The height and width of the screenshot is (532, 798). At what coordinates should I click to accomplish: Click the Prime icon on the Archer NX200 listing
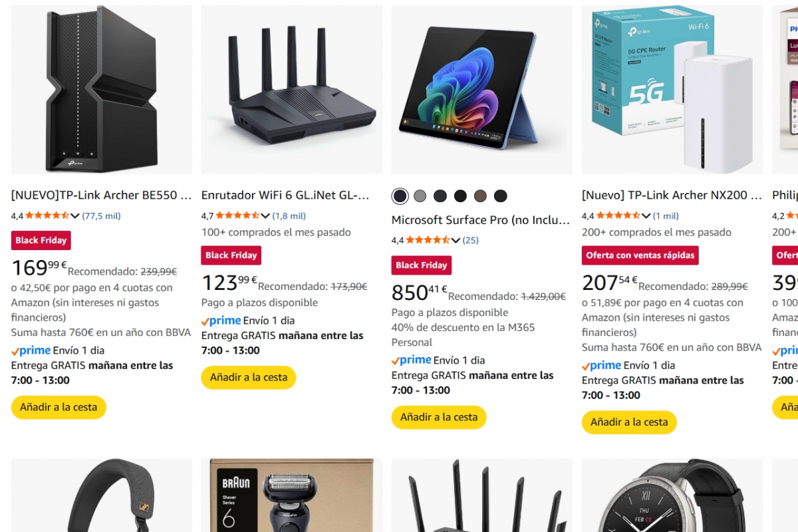[x=601, y=364]
